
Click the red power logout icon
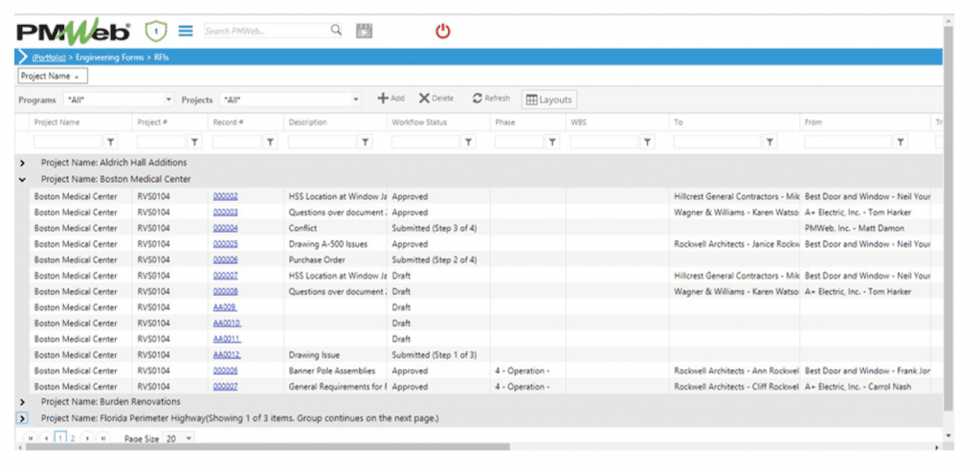442,32
